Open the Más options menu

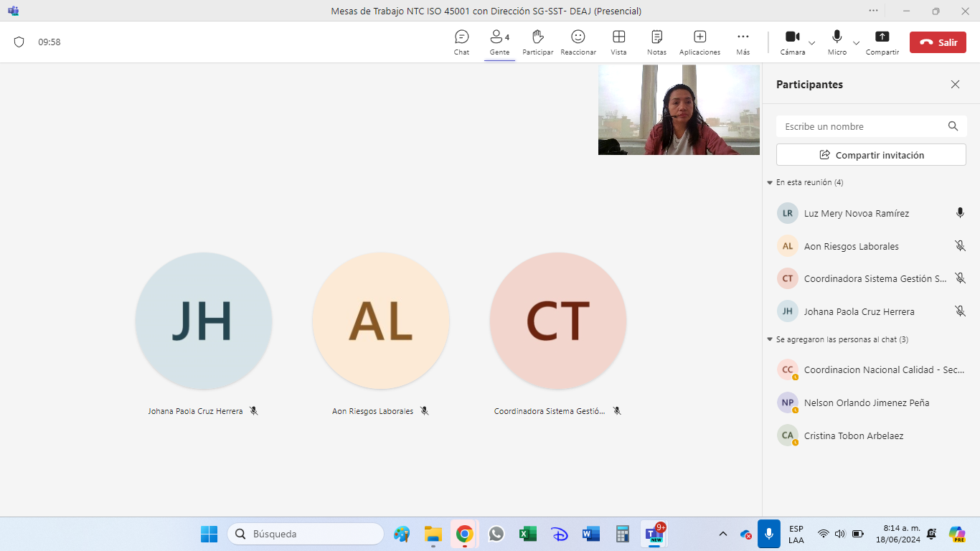pos(743,42)
